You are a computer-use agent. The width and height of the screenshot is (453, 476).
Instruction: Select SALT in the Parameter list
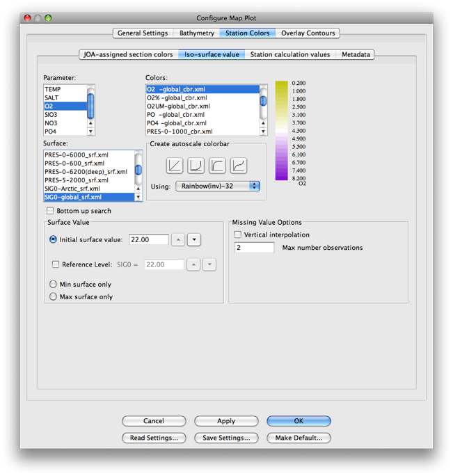52,98
